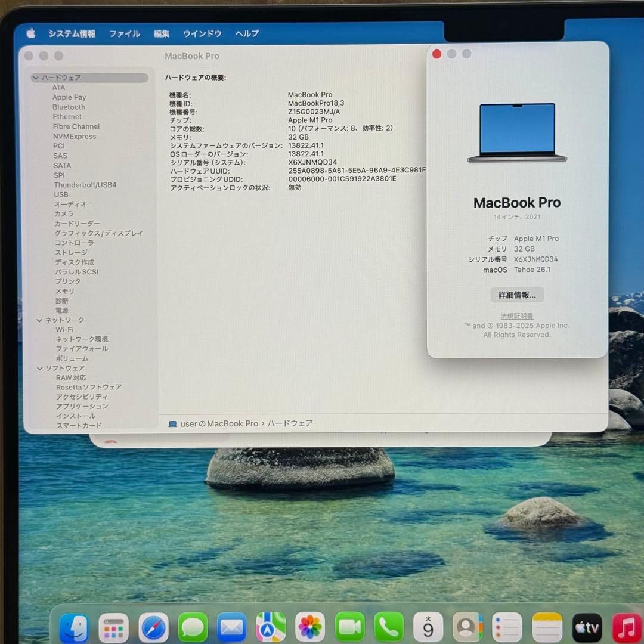Click Tahoe 26.1 macOS version text
The width and height of the screenshot is (644, 644).
point(532,270)
